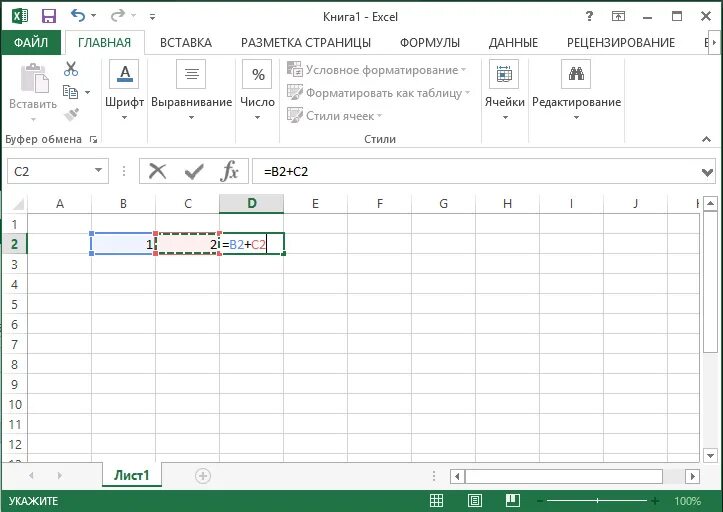The image size is (723, 512).
Task: Open the Выравнивание alignment group
Action: pos(191,90)
